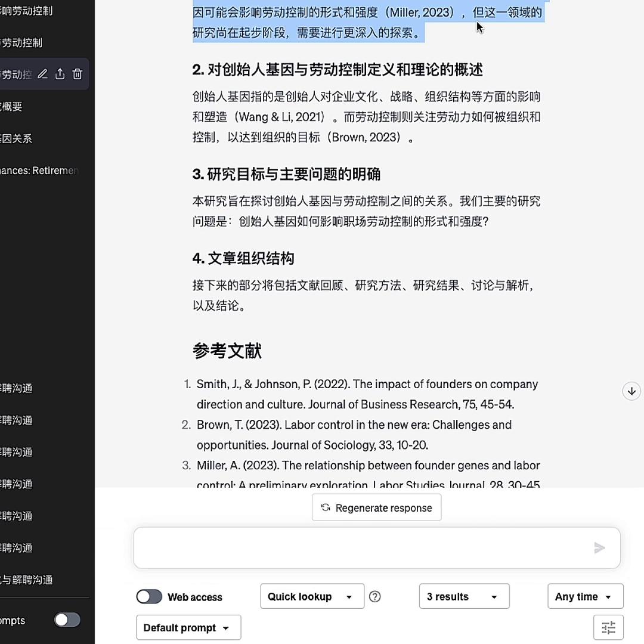The height and width of the screenshot is (644, 644).
Task: Click inside the message input field
Action: 358,547
